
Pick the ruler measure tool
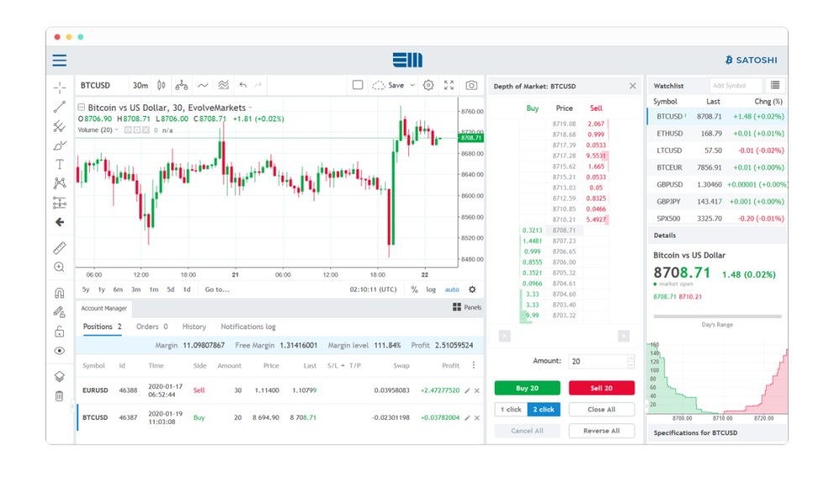[x=60, y=249]
